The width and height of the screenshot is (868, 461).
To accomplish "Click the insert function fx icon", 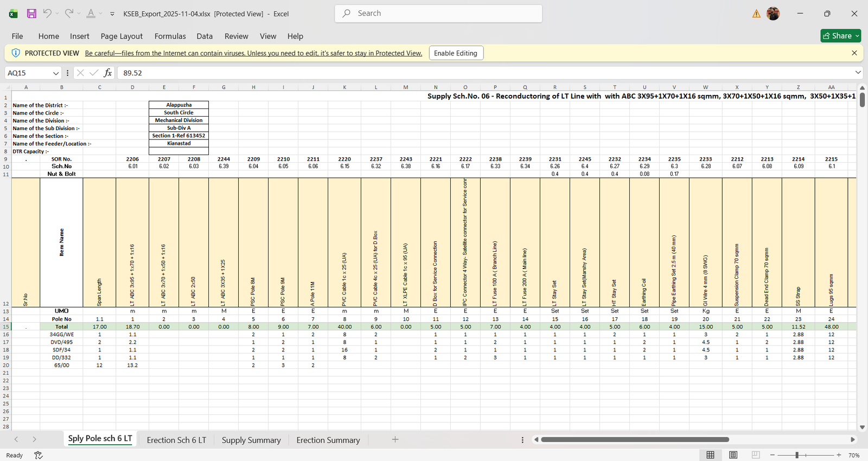I will pos(108,73).
